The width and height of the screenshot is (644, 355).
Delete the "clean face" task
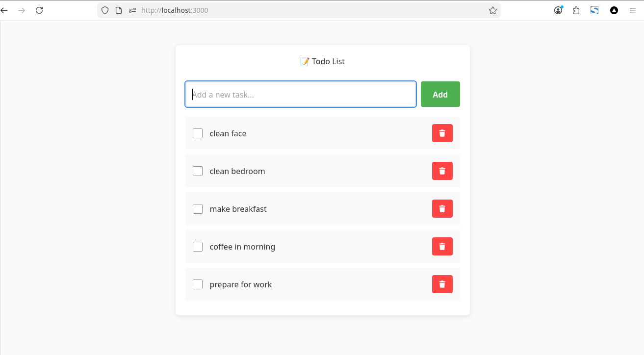(442, 133)
